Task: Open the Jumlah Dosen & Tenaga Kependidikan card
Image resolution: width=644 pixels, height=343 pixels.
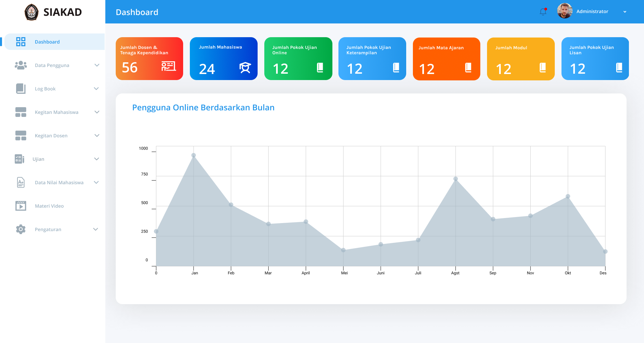Action: coord(149,59)
